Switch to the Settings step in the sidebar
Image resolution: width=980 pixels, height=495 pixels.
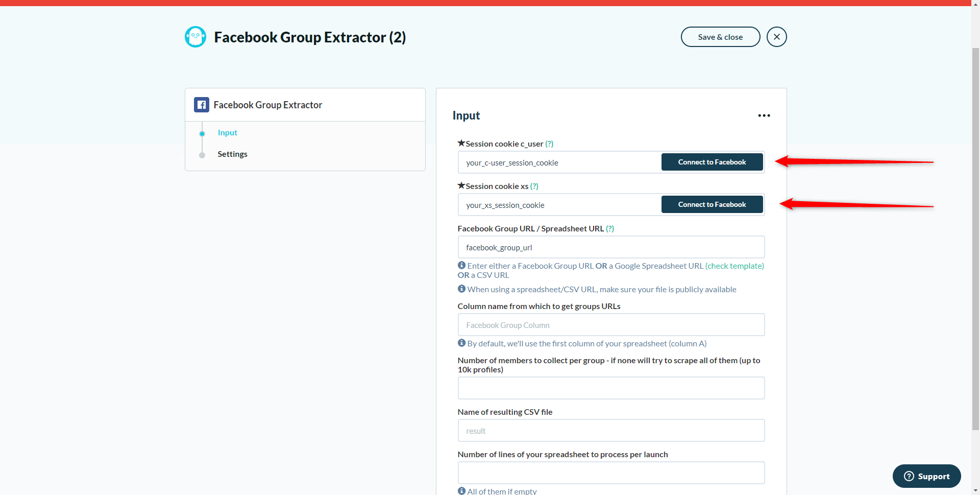(232, 154)
